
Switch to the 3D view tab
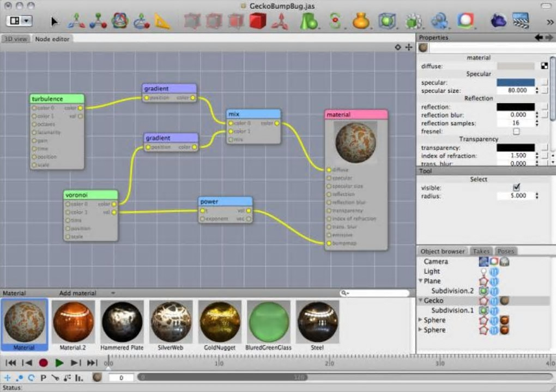[15, 39]
